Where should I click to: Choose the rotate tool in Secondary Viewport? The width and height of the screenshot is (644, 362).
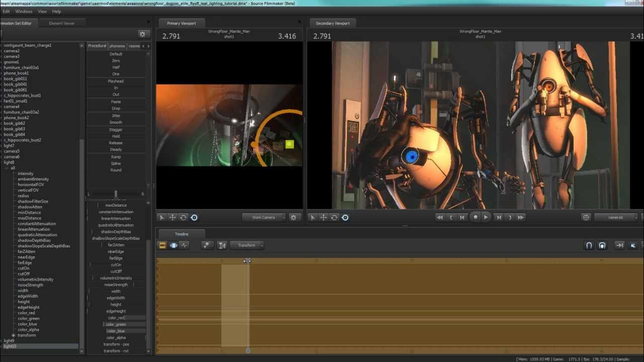(x=334, y=218)
